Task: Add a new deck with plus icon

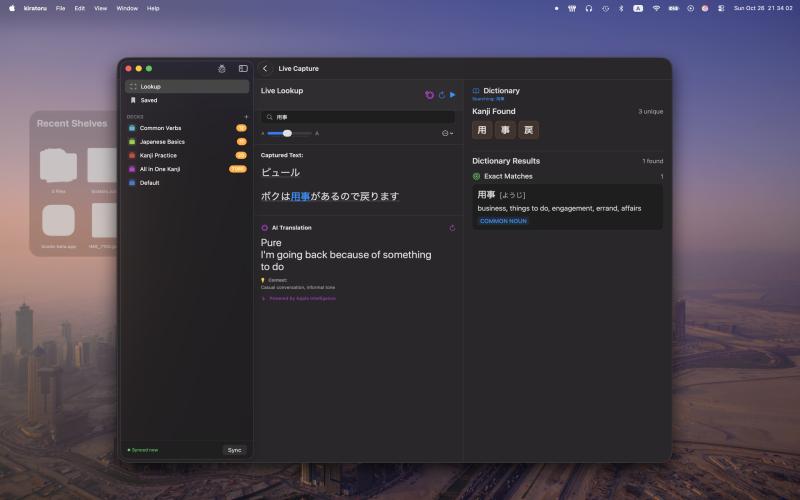Action: coord(246,116)
